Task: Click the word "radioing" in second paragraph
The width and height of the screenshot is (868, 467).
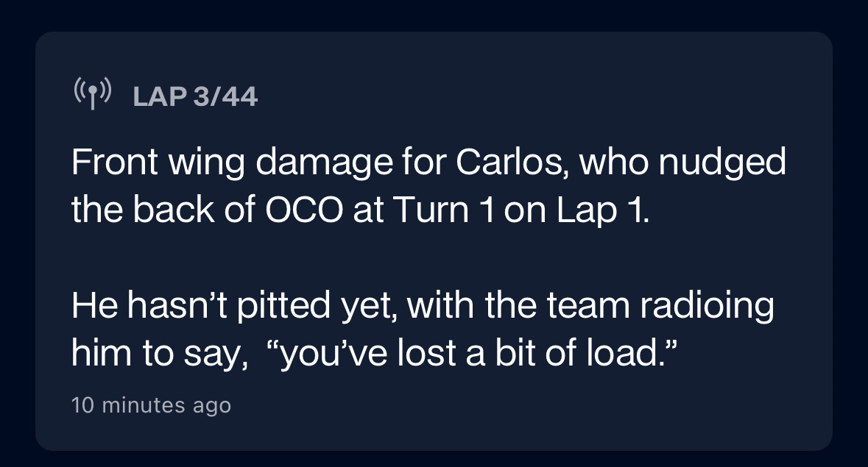Action: click(x=707, y=306)
